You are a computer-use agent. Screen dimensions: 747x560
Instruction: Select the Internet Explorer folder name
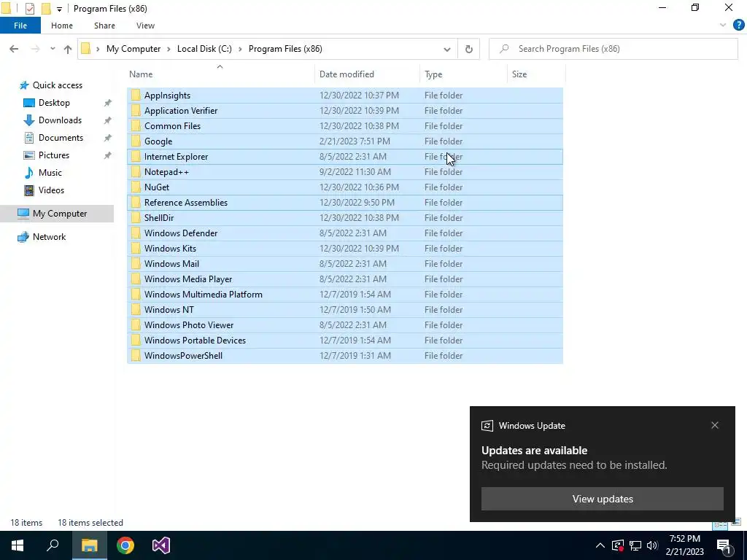[177, 157]
